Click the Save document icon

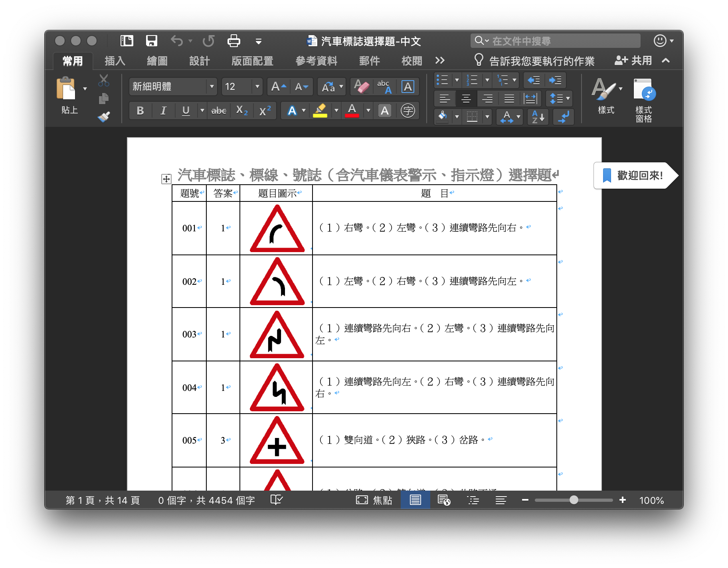(x=152, y=41)
